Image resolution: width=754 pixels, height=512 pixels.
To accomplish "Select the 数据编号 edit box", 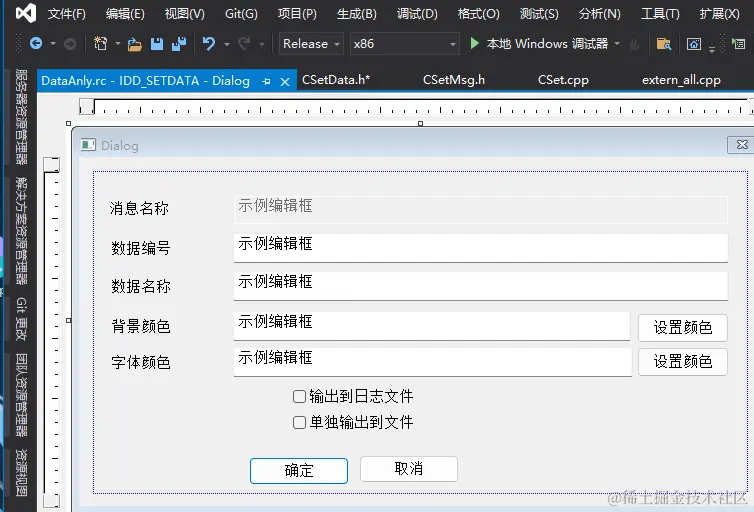I will pos(480,248).
